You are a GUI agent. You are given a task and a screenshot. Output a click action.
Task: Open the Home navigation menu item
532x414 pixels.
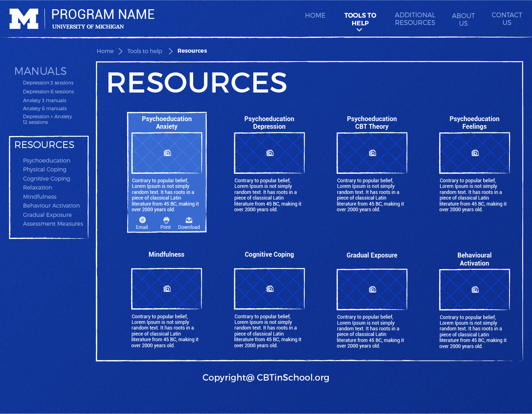coord(315,15)
